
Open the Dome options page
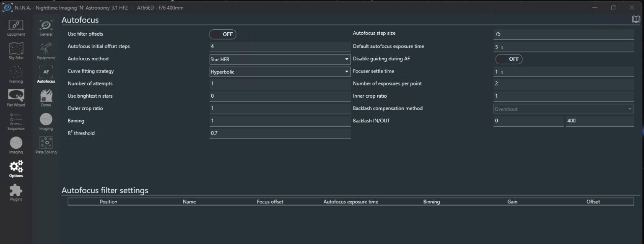(x=46, y=97)
